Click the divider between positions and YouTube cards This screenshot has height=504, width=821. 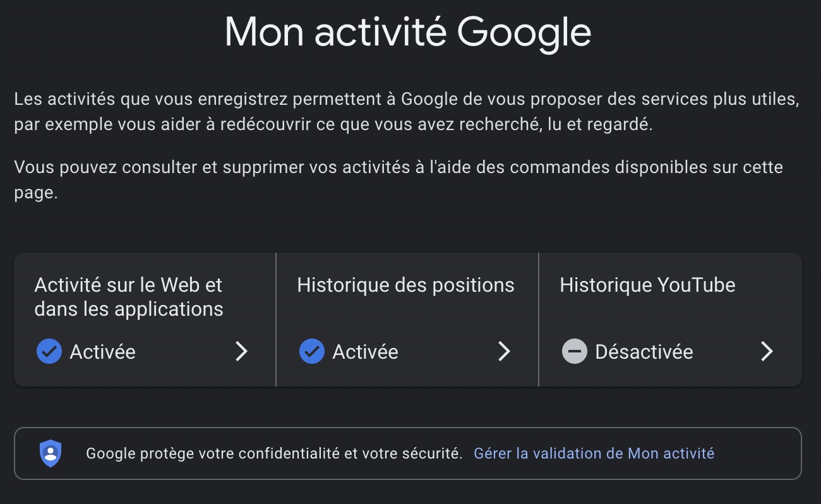539,320
